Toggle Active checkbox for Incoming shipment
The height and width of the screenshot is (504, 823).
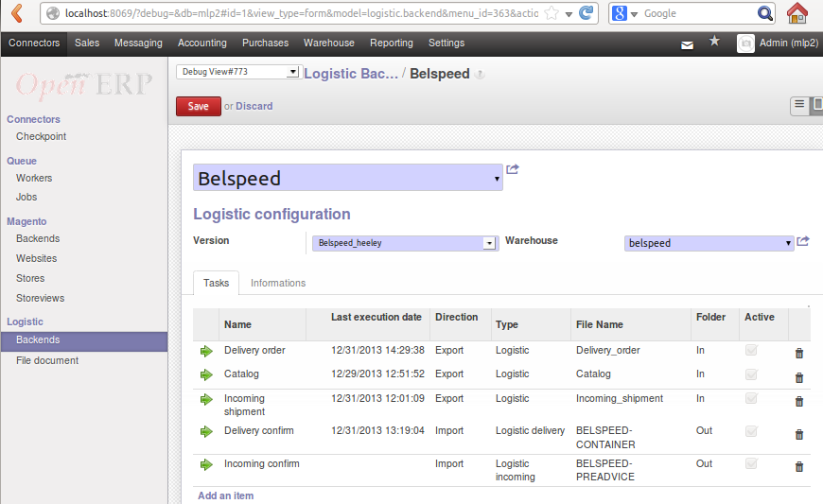point(752,399)
